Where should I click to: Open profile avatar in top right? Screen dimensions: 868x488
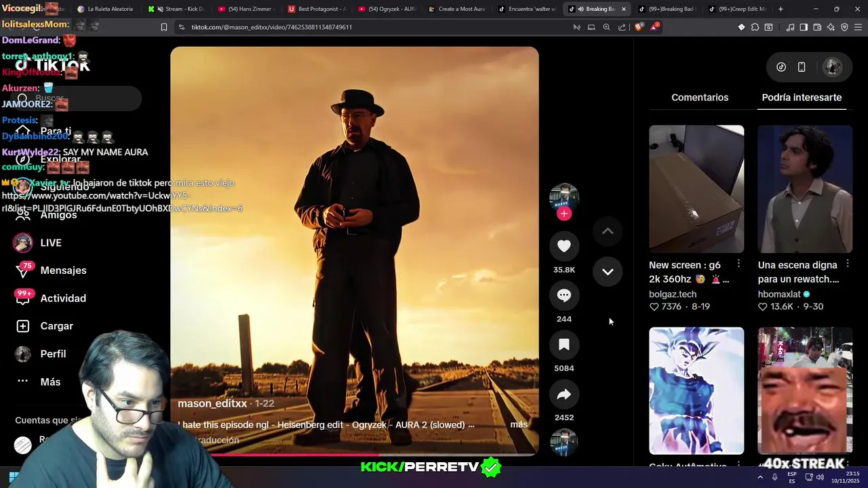[x=832, y=67]
